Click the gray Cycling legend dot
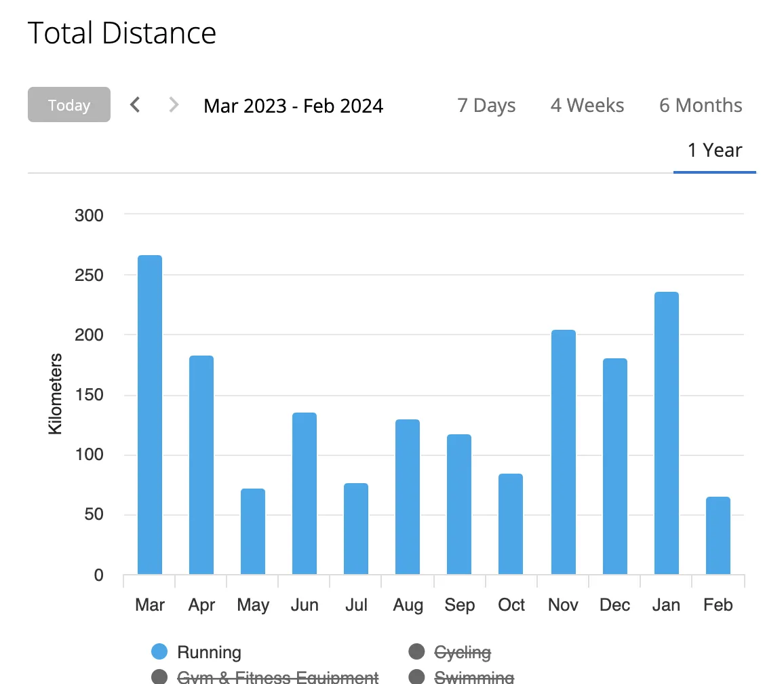This screenshot has height=684, width=784. point(416,652)
